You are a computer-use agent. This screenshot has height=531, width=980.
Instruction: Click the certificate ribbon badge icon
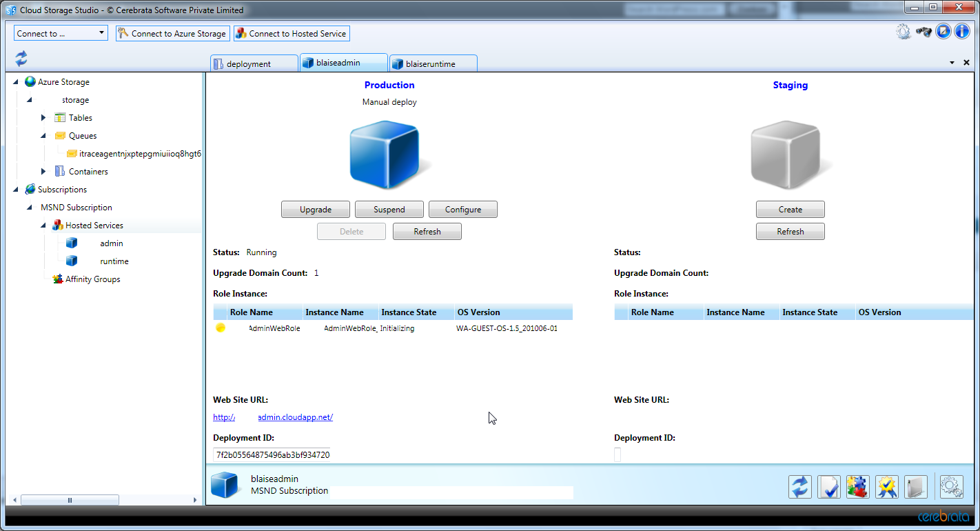886,487
